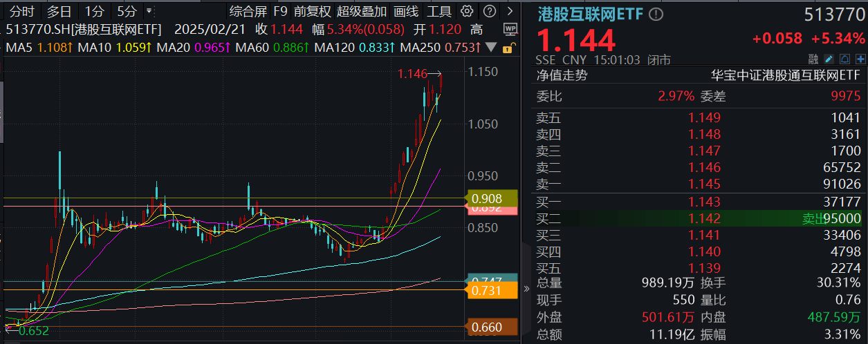Switch to 分时 intraday chart tab
Screen dimensions: 868x344
[21, 12]
